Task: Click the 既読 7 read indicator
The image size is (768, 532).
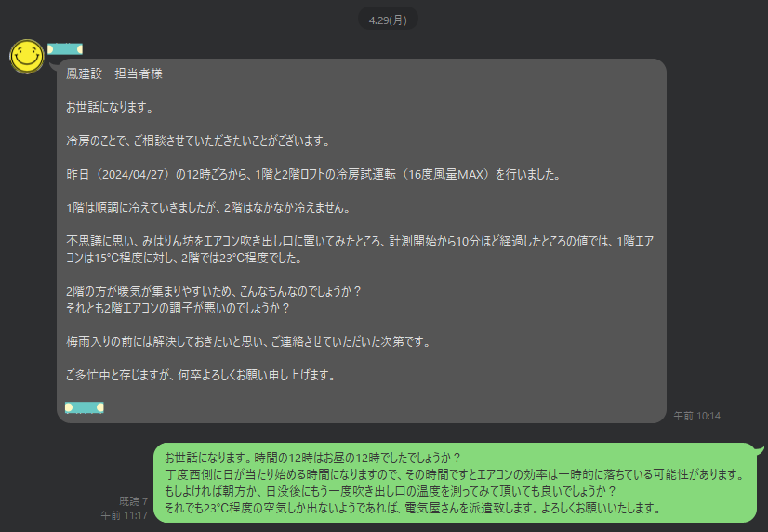Action: tap(133, 501)
